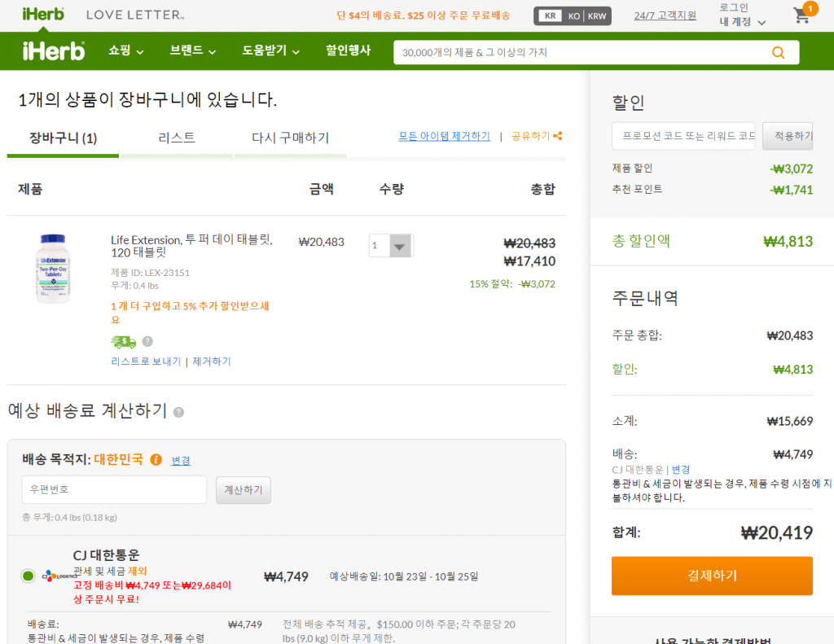Click the 공유하기 link
The width and height of the screenshot is (834, 644).
pos(530,136)
